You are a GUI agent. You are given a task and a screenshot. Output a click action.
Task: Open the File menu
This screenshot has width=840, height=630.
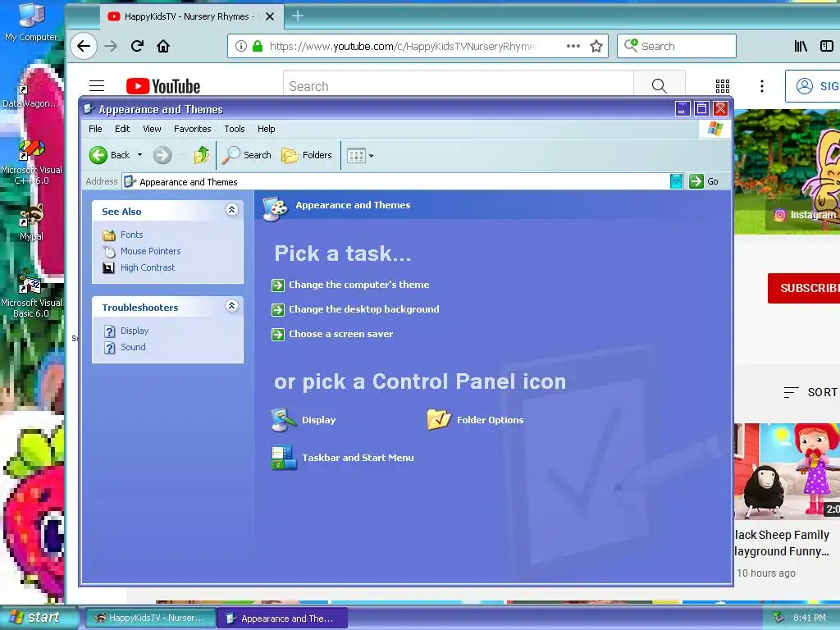pos(95,129)
